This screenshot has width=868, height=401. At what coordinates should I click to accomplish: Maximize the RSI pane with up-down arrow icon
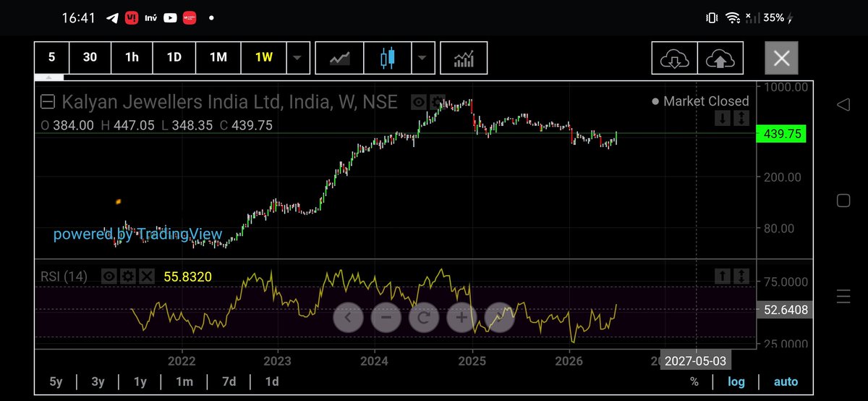pos(741,276)
